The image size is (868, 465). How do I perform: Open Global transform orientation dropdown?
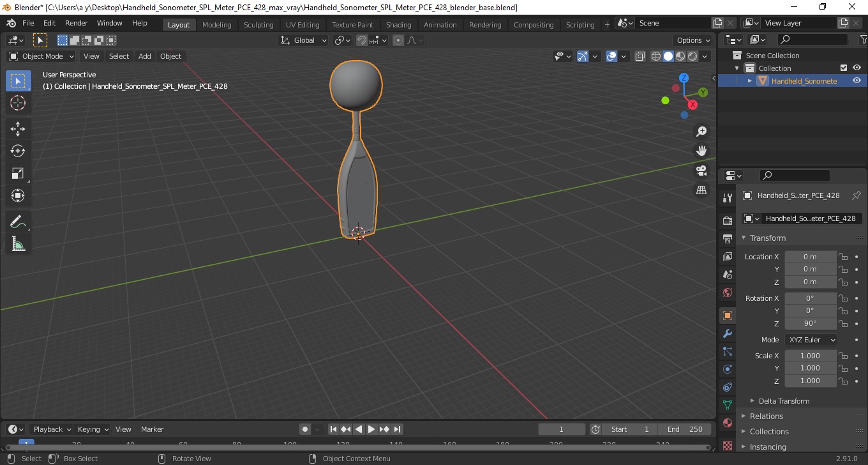[x=304, y=40]
